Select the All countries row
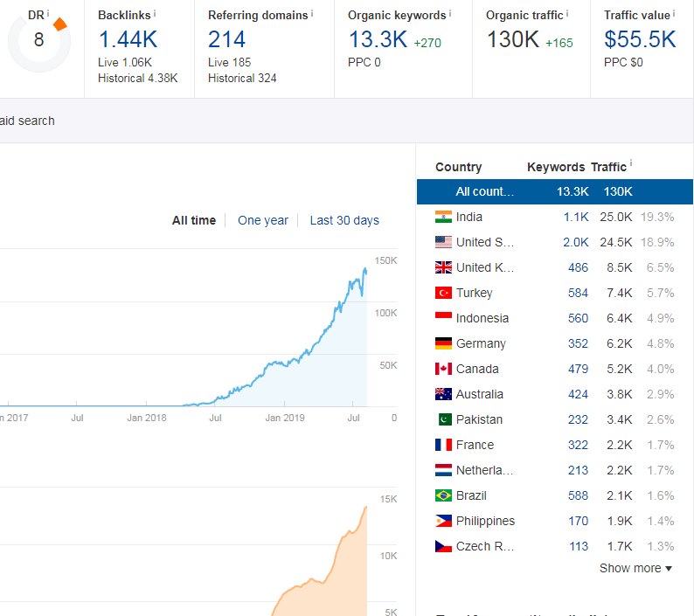The height and width of the screenshot is (616, 694). point(554,191)
